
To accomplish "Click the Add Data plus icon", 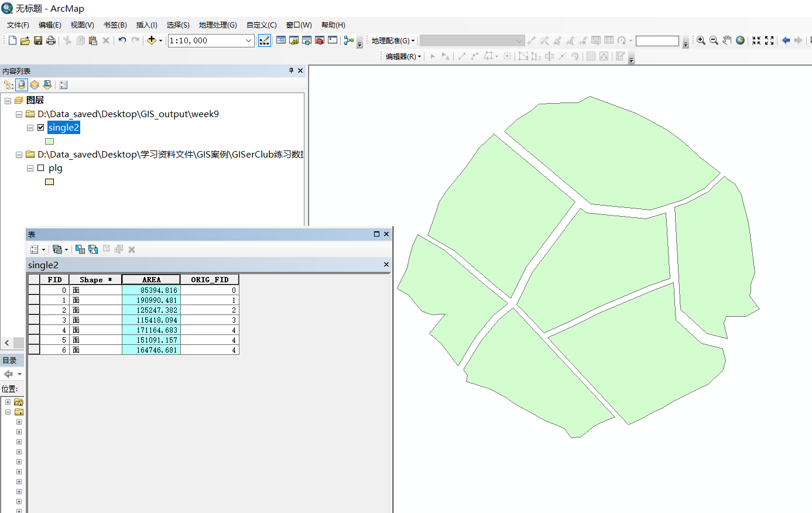I will click(152, 40).
